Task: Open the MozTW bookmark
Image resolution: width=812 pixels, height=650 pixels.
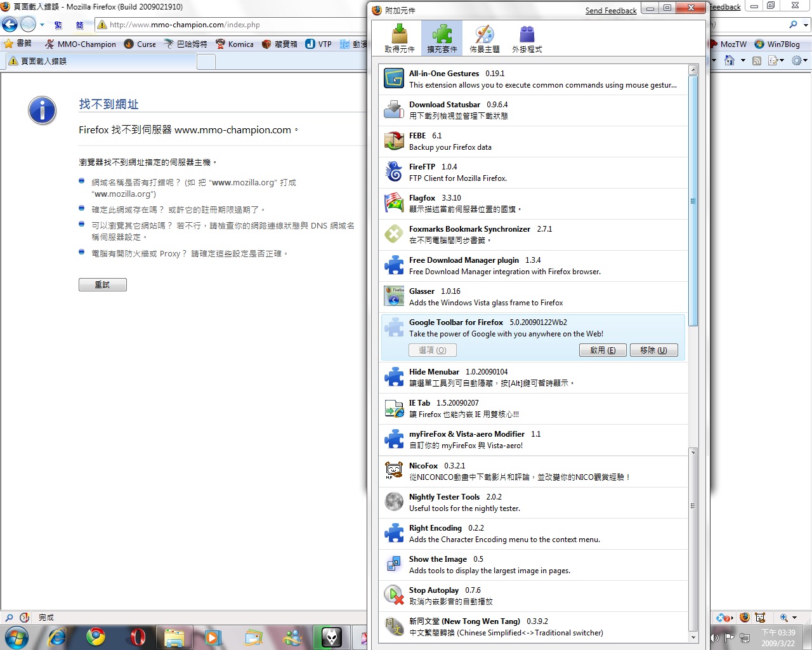Action: coord(728,44)
